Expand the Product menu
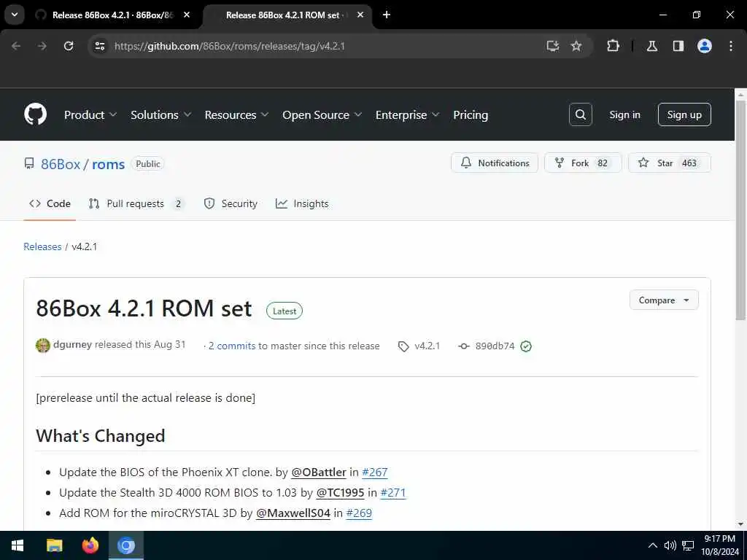747x560 pixels. pos(90,114)
